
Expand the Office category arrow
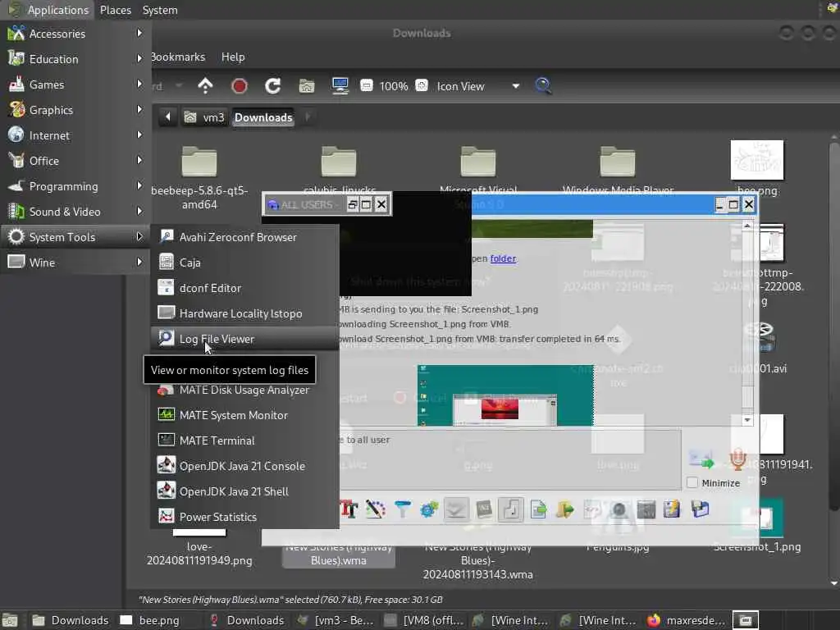(x=139, y=160)
